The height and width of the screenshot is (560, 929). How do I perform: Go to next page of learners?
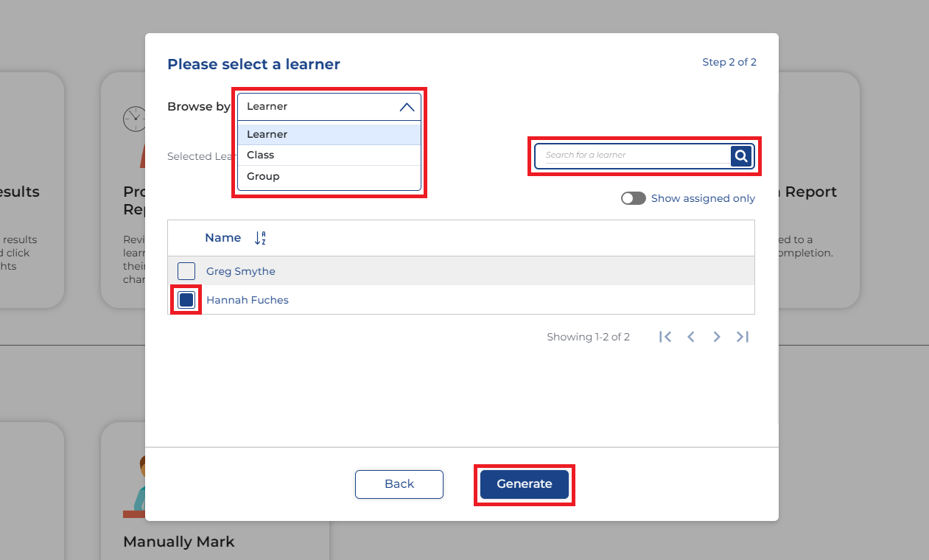pyautogui.click(x=716, y=337)
